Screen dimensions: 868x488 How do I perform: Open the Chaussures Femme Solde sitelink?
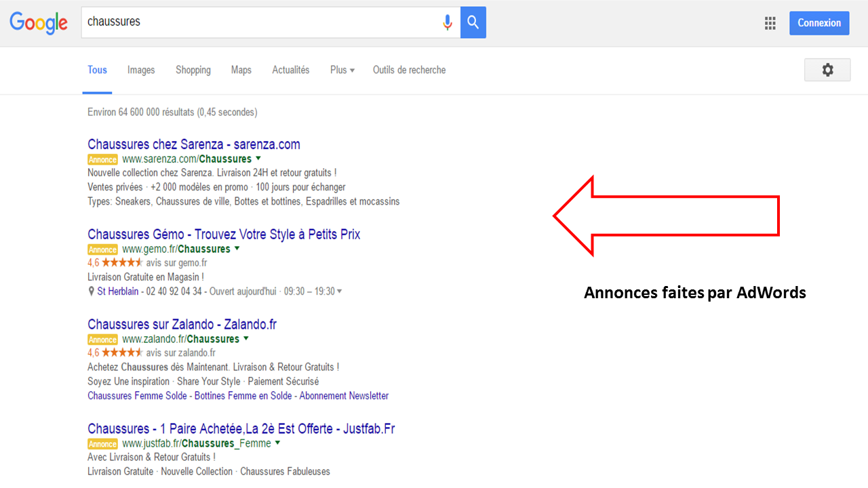pyautogui.click(x=138, y=396)
